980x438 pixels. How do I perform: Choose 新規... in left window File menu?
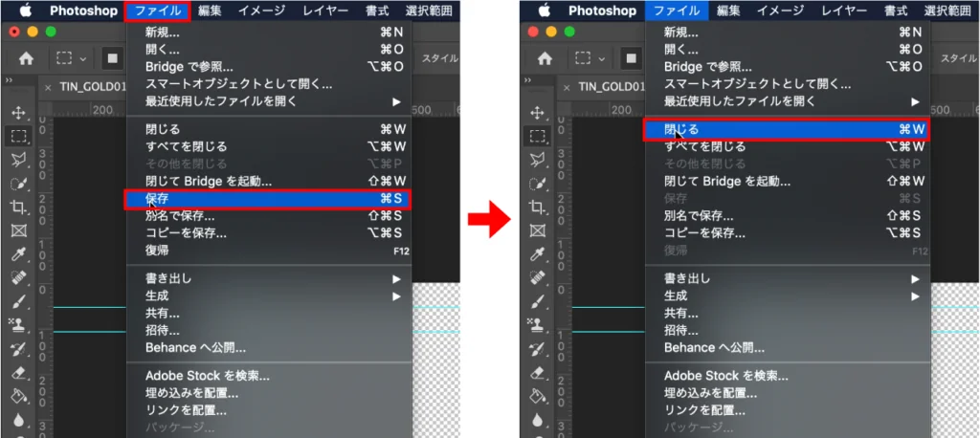tap(269, 33)
